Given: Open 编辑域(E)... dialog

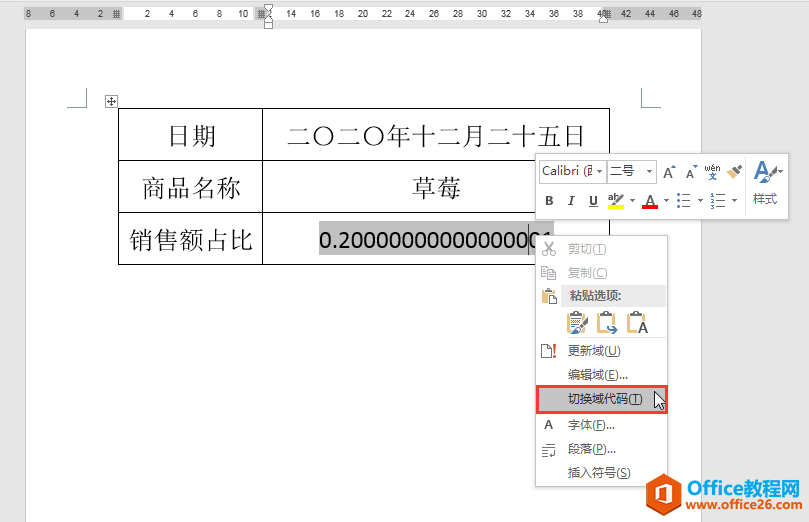Looking at the screenshot, I should pyautogui.click(x=602, y=375).
